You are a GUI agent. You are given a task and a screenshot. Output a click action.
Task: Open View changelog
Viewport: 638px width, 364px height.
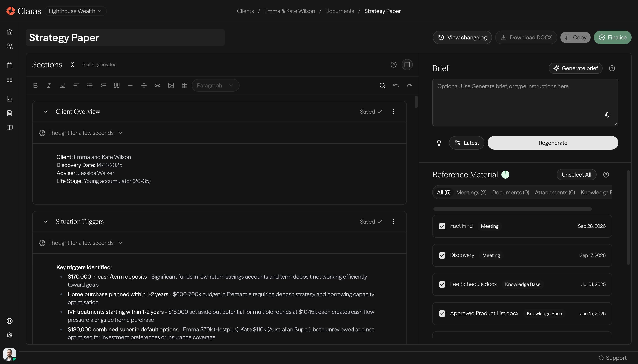[462, 37]
